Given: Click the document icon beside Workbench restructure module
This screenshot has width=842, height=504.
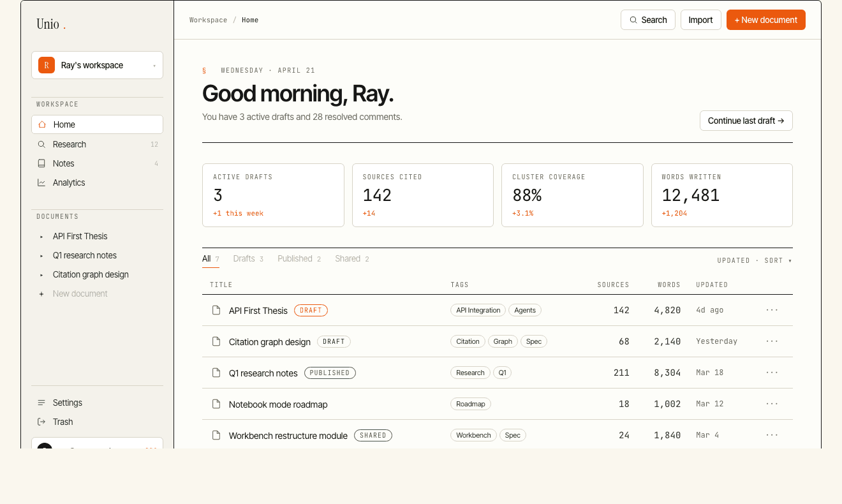Looking at the screenshot, I should (216, 435).
